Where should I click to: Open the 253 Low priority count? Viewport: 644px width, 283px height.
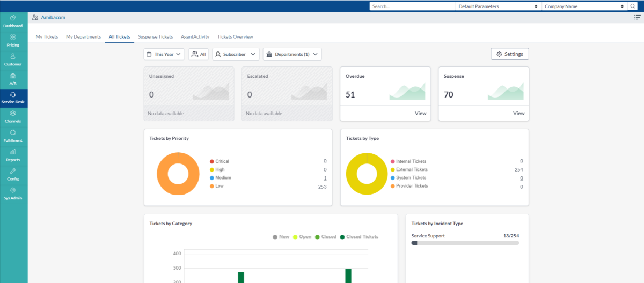click(322, 186)
